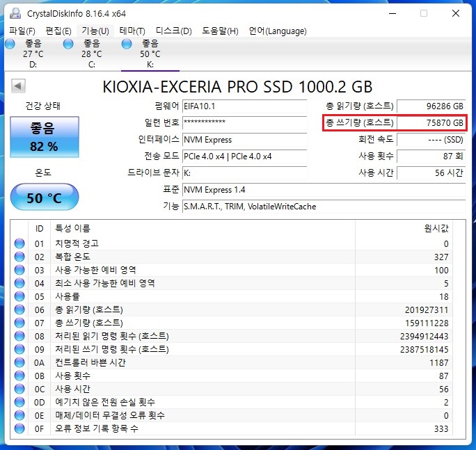Click the 특성 이름 column header
Image resolution: width=476 pixels, height=450 pixels.
(72, 228)
